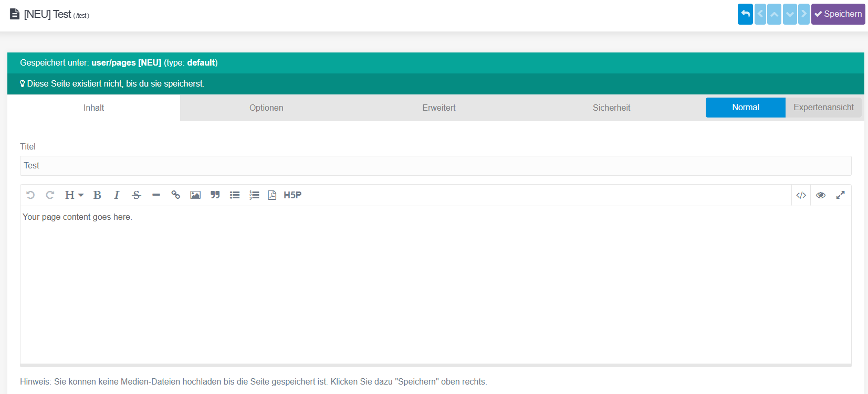Click the redo icon in the editor toolbar
The width and height of the screenshot is (868, 394).
(50, 195)
